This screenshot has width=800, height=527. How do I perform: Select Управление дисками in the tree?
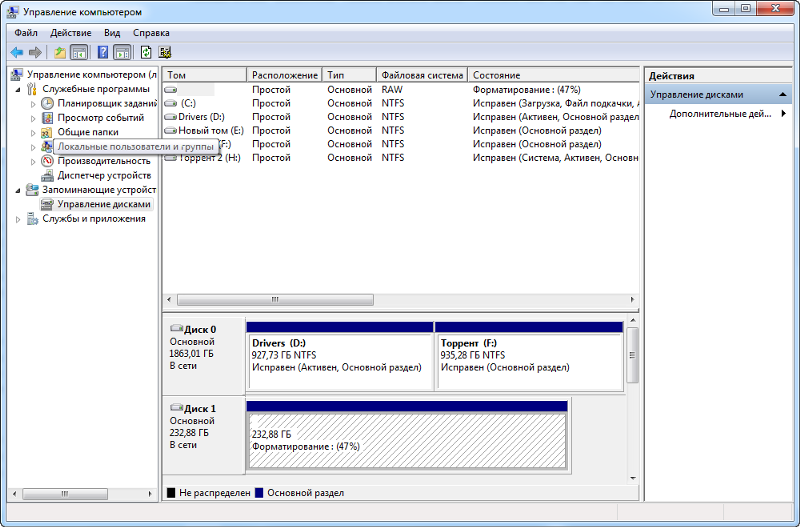tap(104, 204)
